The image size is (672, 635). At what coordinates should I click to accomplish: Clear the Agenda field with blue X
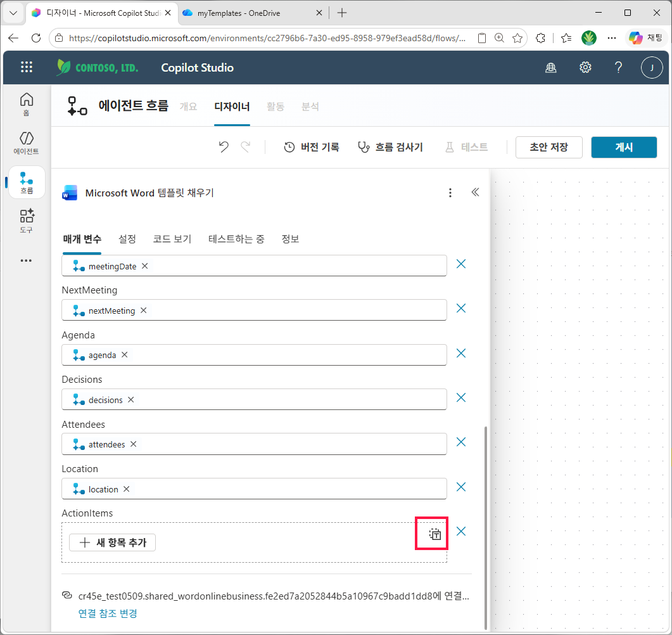click(461, 353)
